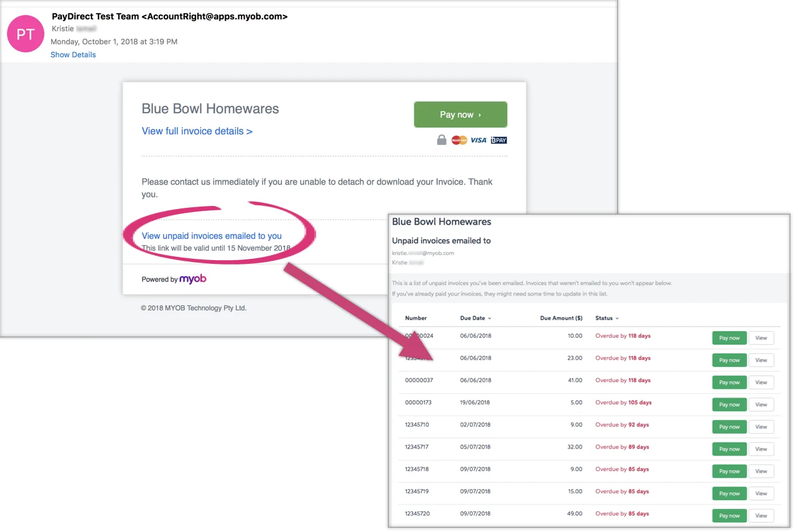Click the Blue Bowl Homewares email heading
794x532 pixels.
(210, 109)
